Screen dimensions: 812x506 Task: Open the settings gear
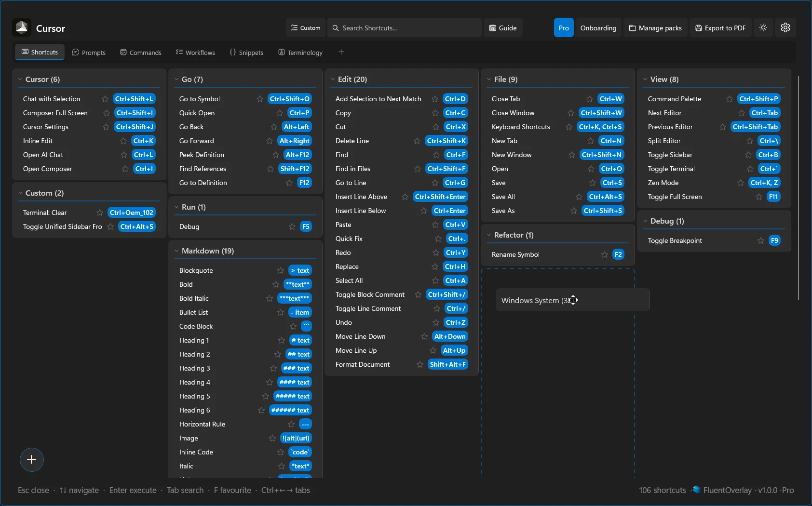[785, 27]
